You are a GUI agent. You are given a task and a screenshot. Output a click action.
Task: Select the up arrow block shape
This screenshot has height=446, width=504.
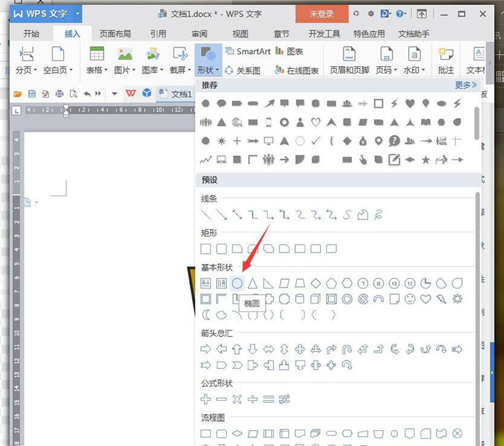(237, 349)
